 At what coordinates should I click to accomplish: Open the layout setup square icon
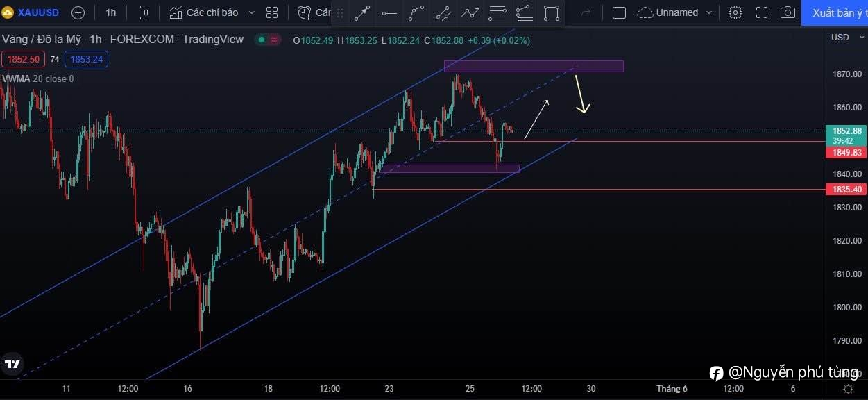(x=620, y=12)
